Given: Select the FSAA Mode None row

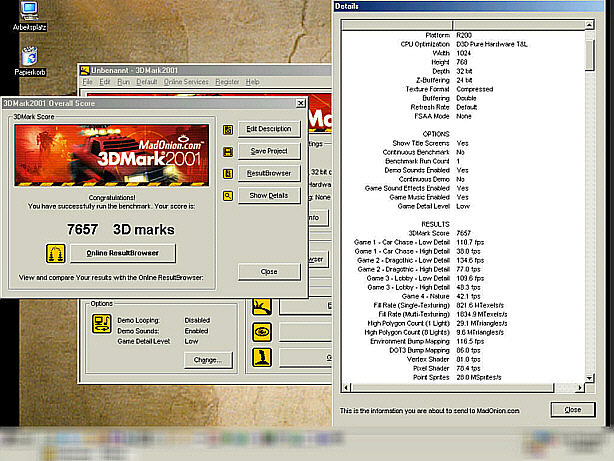Looking at the screenshot, I should coord(463,116).
